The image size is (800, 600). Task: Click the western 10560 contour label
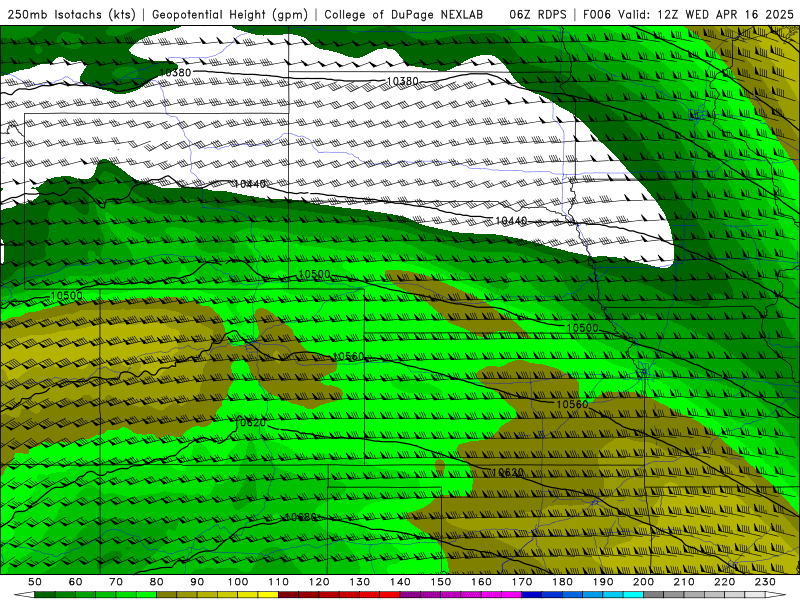pos(348,357)
